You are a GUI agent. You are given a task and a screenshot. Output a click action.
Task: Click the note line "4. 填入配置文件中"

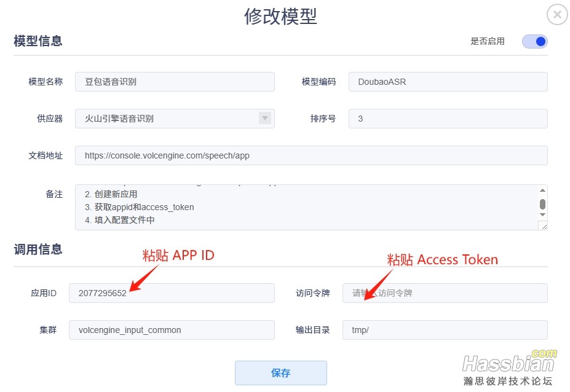pos(120,220)
